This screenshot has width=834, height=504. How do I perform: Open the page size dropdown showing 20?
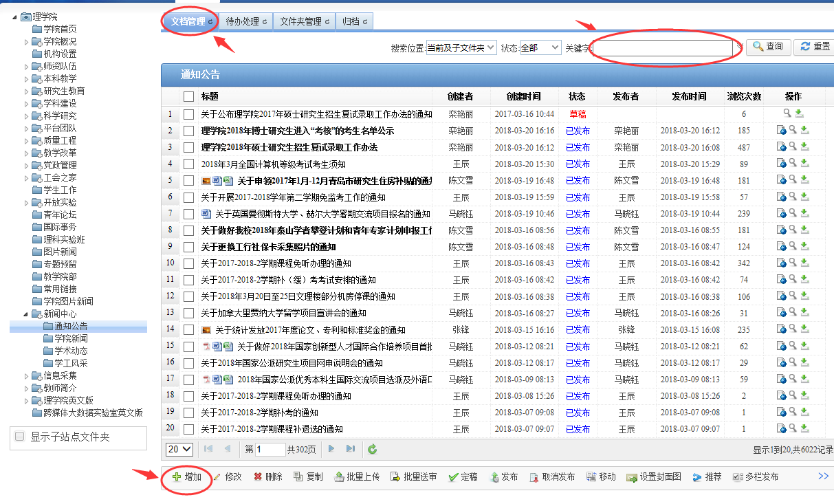[x=179, y=449]
